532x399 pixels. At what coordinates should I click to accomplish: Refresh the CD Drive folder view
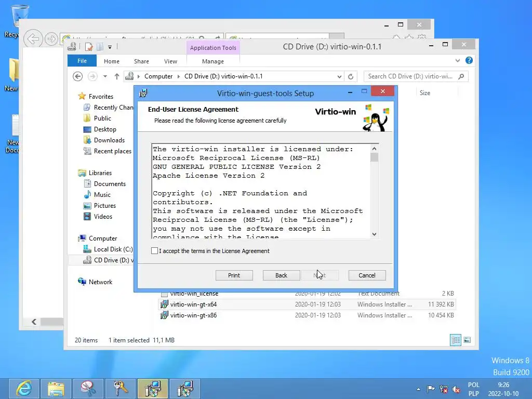pos(351,77)
